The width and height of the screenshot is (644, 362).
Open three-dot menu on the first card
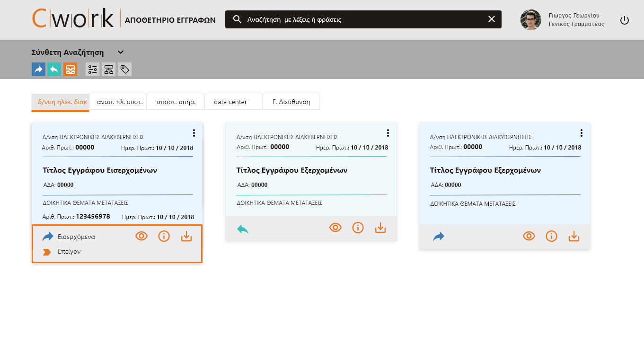194,133
